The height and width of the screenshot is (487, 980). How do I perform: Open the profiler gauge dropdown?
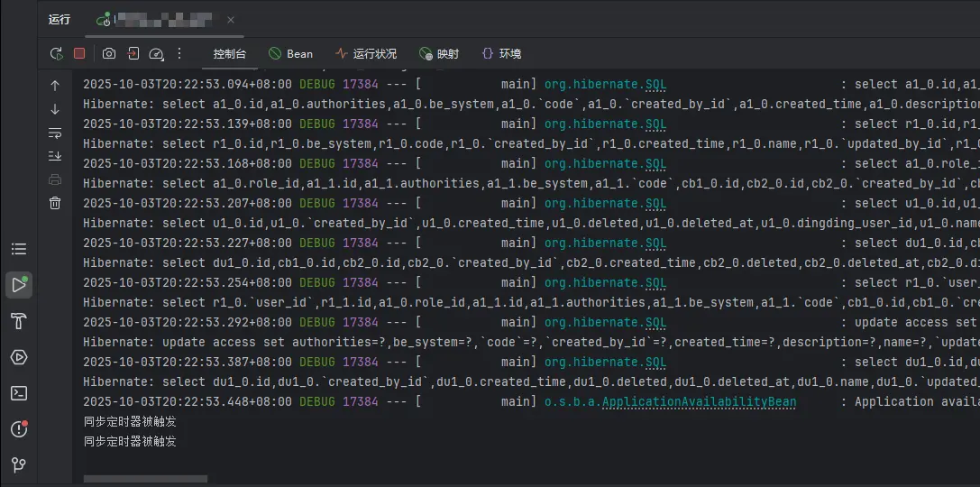pos(156,54)
